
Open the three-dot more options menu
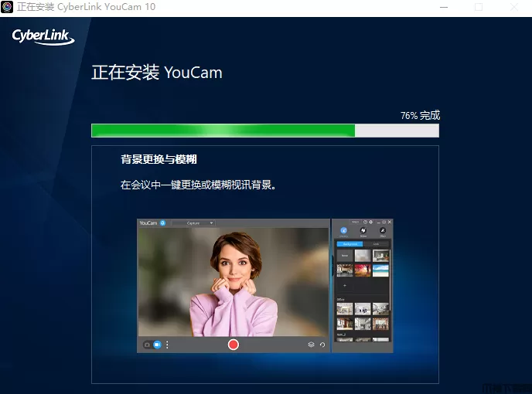coord(167,345)
